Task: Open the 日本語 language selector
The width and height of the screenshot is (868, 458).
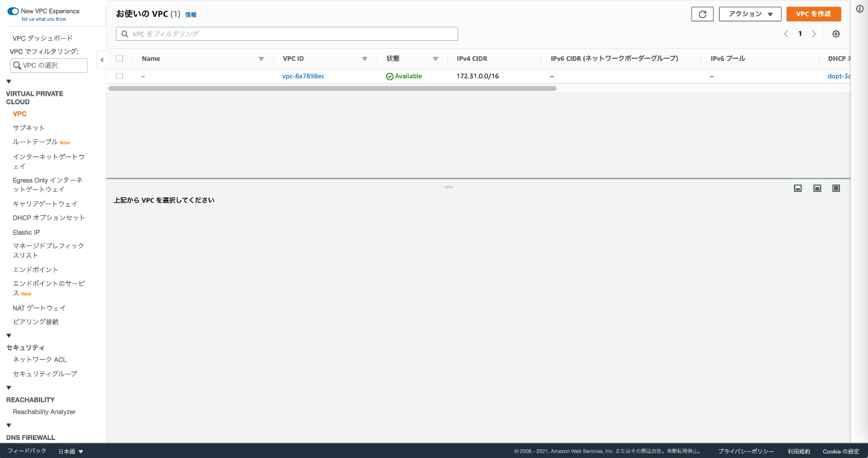Action: (71, 451)
